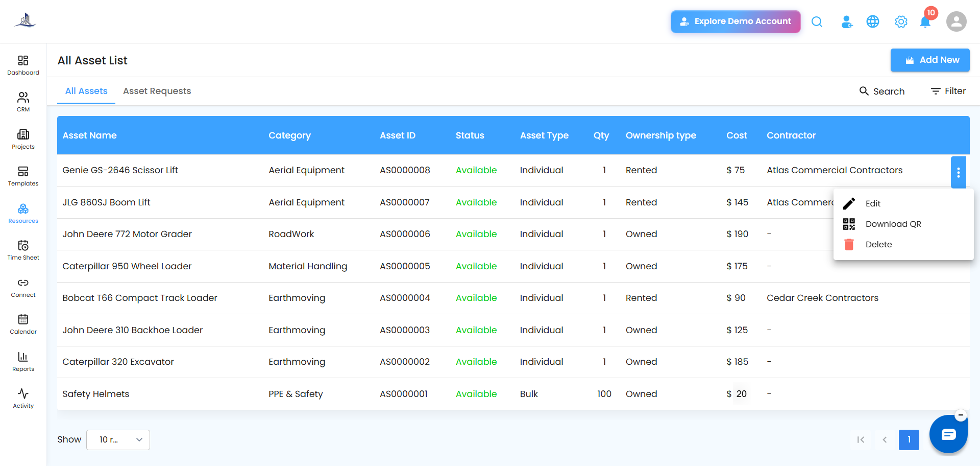Open the settings gear icon
This screenshot has height=466, width=980.
901,21
